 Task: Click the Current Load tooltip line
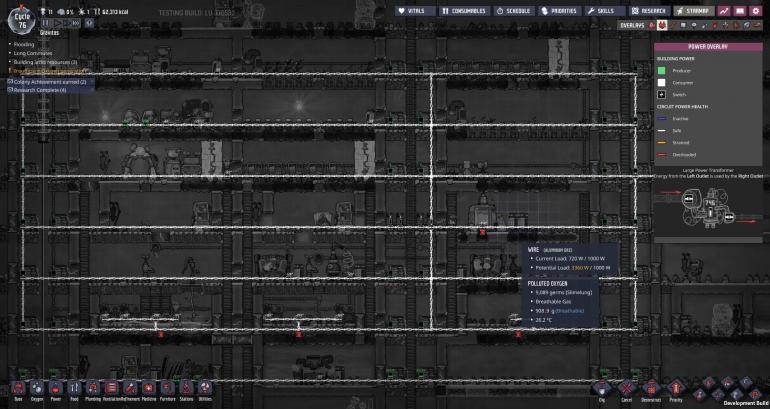click(570, 258)
